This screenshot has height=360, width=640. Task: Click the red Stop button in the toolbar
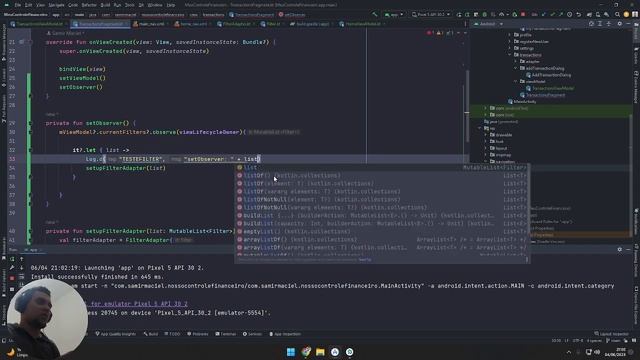tap(523, 15)
